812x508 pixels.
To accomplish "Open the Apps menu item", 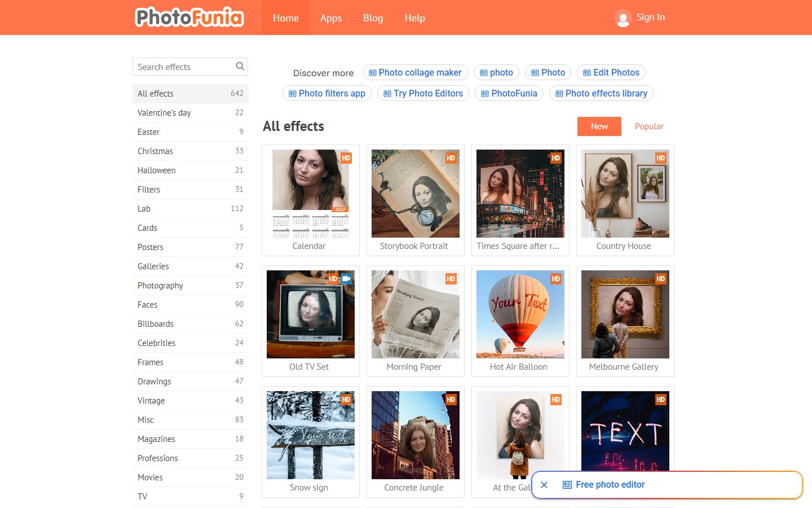I will (x=331, y=17).
